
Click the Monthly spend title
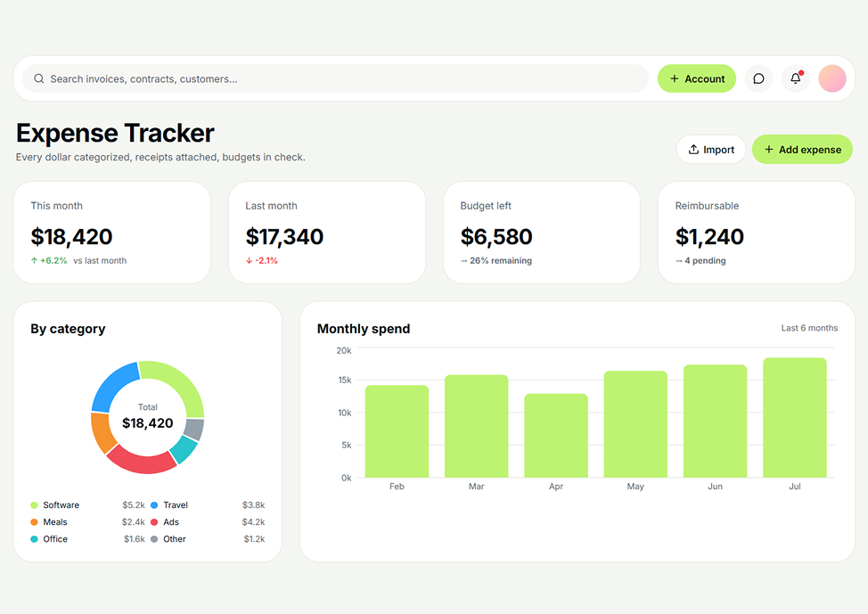pos(364,329)
